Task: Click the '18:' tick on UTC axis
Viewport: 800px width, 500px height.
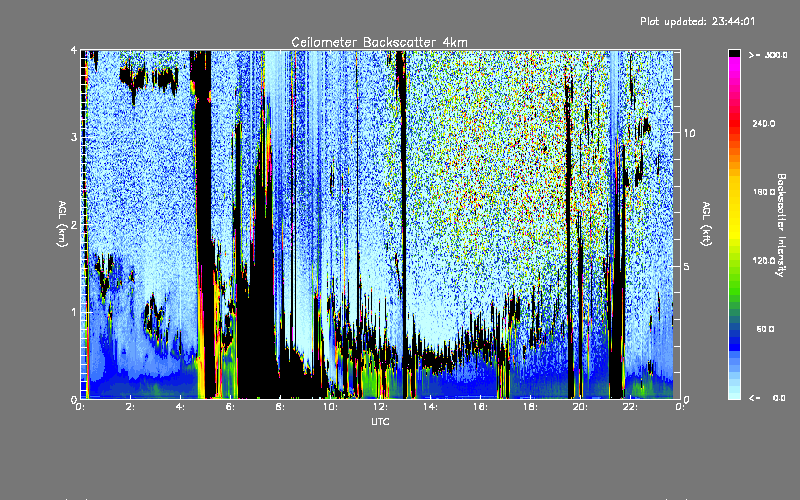Action: pos(530,407)
